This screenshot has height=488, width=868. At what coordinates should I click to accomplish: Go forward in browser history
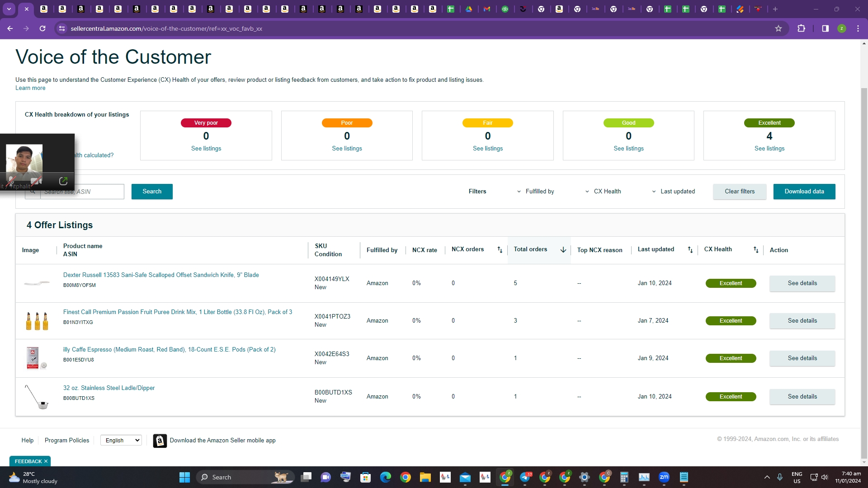[26, 28]
